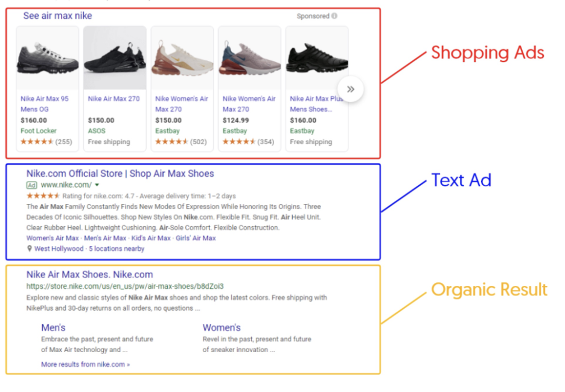This screenshot has width=565, height=392.
Task: Open the black ASOS Air Max 270 image
Action: coord(115,58)
